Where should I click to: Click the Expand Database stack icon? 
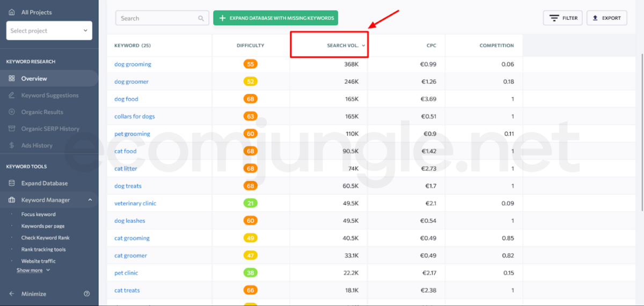(x=12, y=183)
